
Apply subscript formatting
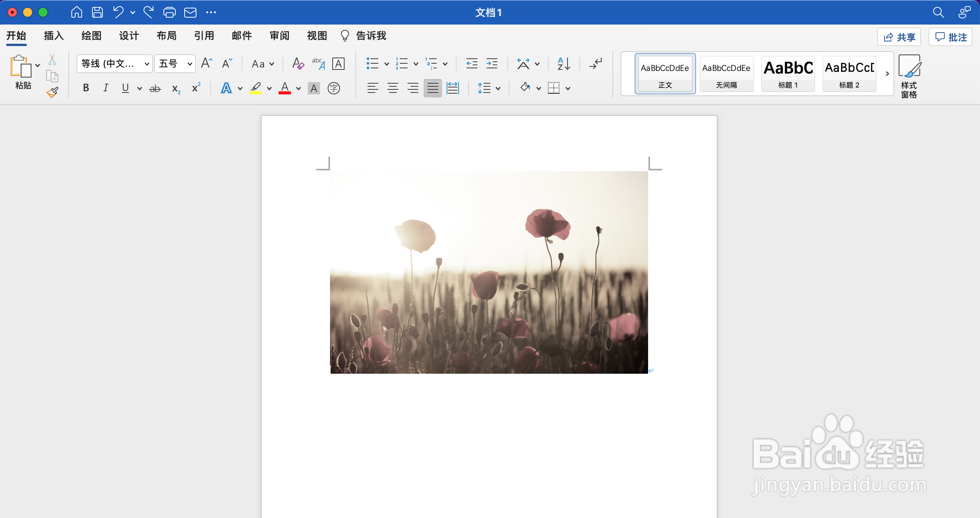pyautogui.click(x=176, y=89)
